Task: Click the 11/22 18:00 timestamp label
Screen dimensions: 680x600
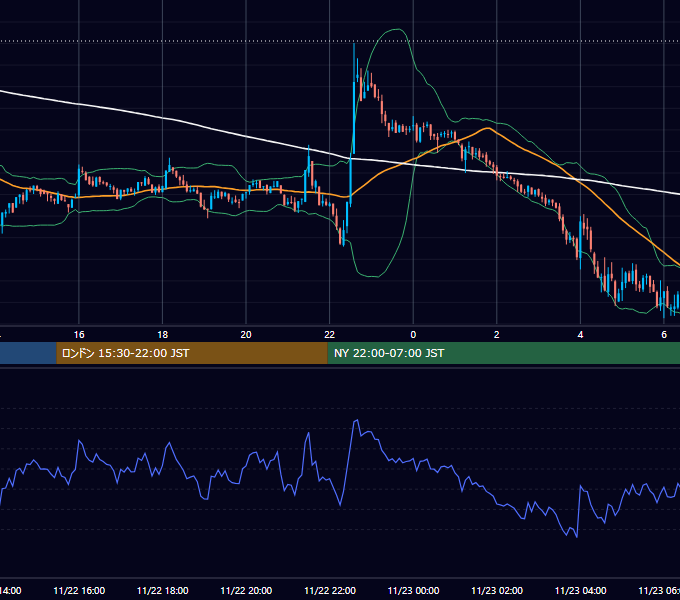Action: pyautogui.click(x=163, y=591)
